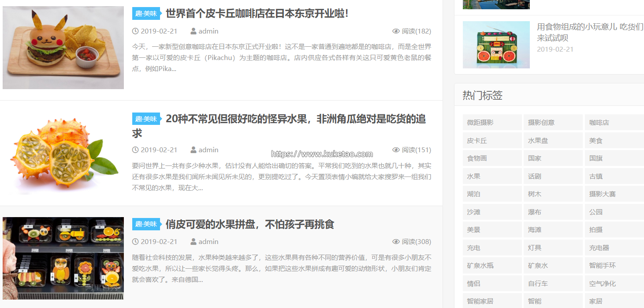Click clock icon beside Pikachu cafe article date
Screen dimensions: 644x308
[x=135, y=31]
